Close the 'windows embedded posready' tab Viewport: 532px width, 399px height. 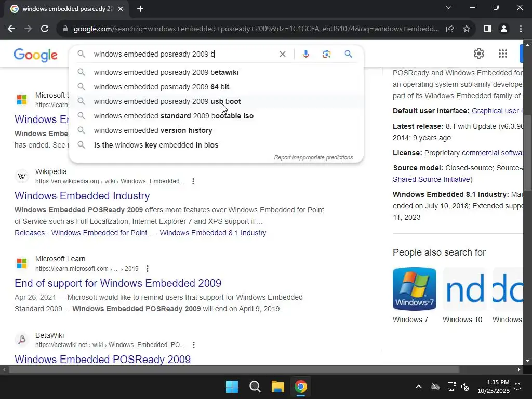121,9
